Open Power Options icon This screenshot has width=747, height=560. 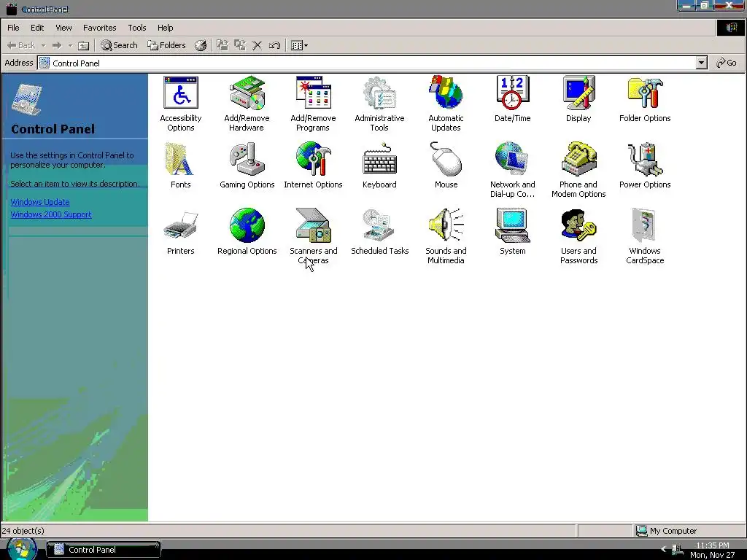click(645, 160)
